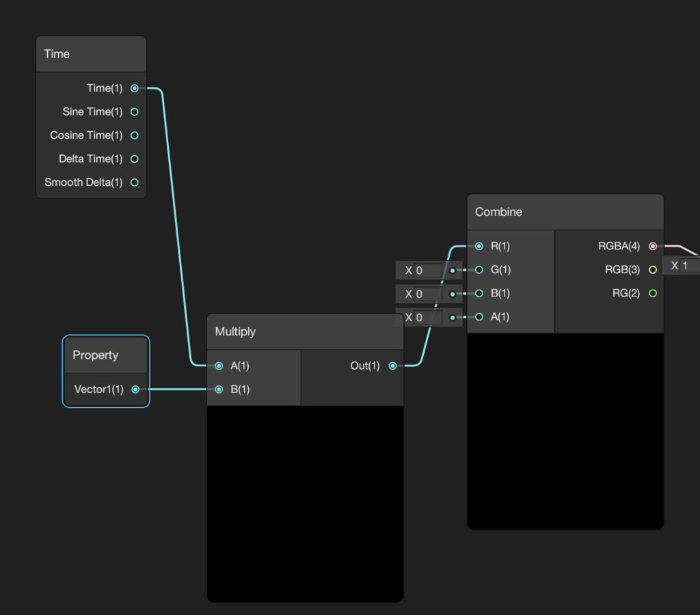
Task: Click the X value field for G(1)
Action: (x=428, y=271)
